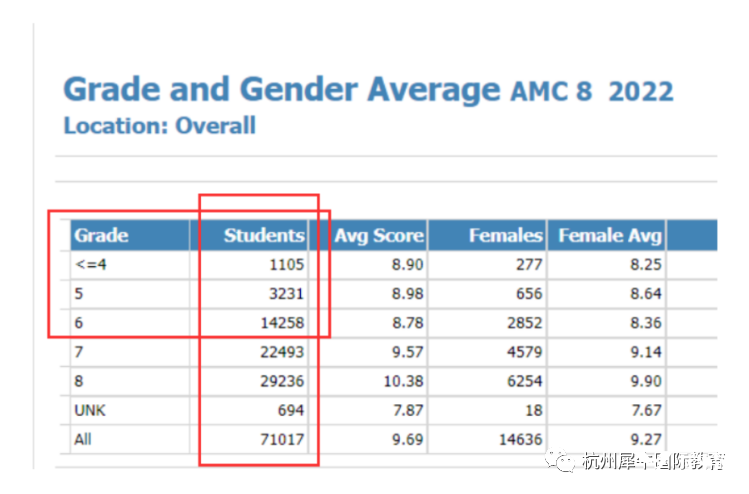Select the average score 7.87
Viewport: 749px width, 494px height.
(407, 410)
